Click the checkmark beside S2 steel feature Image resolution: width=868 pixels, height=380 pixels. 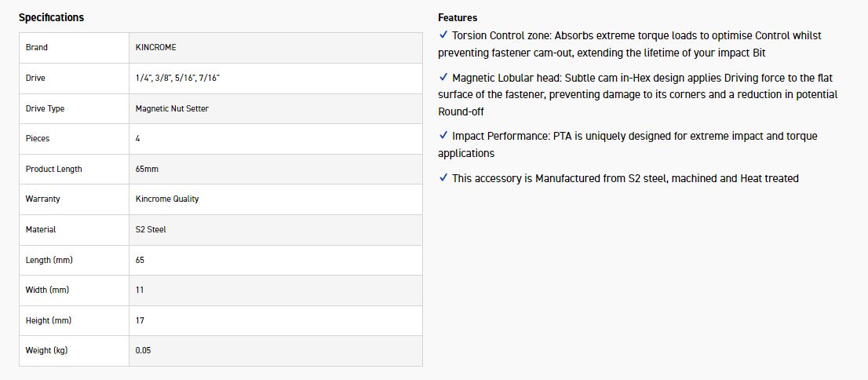(x=443, y=178)
